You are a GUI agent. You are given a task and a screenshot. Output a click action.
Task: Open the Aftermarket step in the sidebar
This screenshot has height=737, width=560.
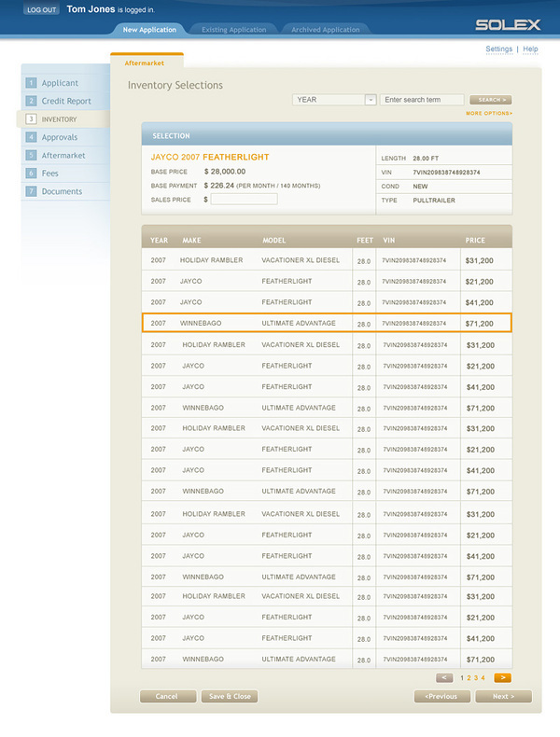coord(63,155)
